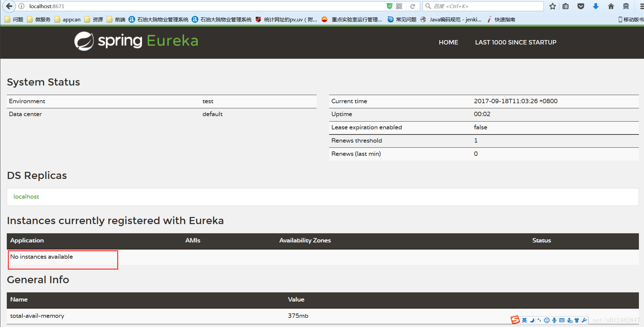This screenshot has width=644, height=327.
Task: Click the site information icon in address bar
Action: tap(21, 6)
